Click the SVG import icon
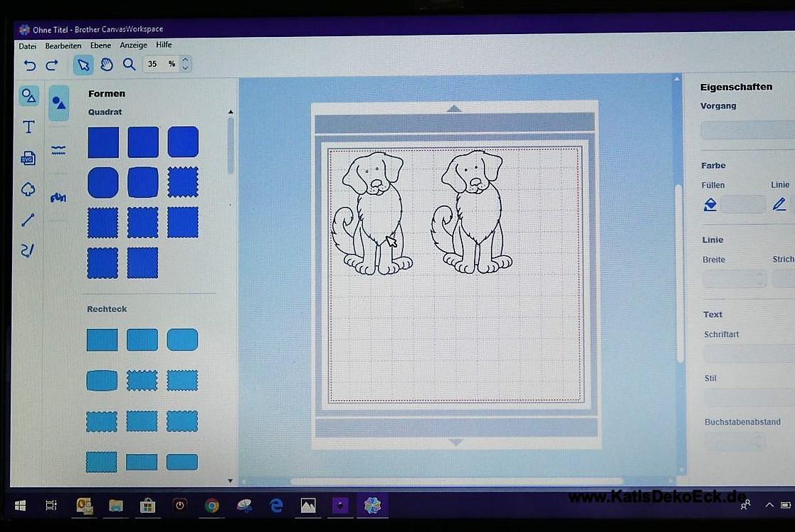 tap(28, 158)
